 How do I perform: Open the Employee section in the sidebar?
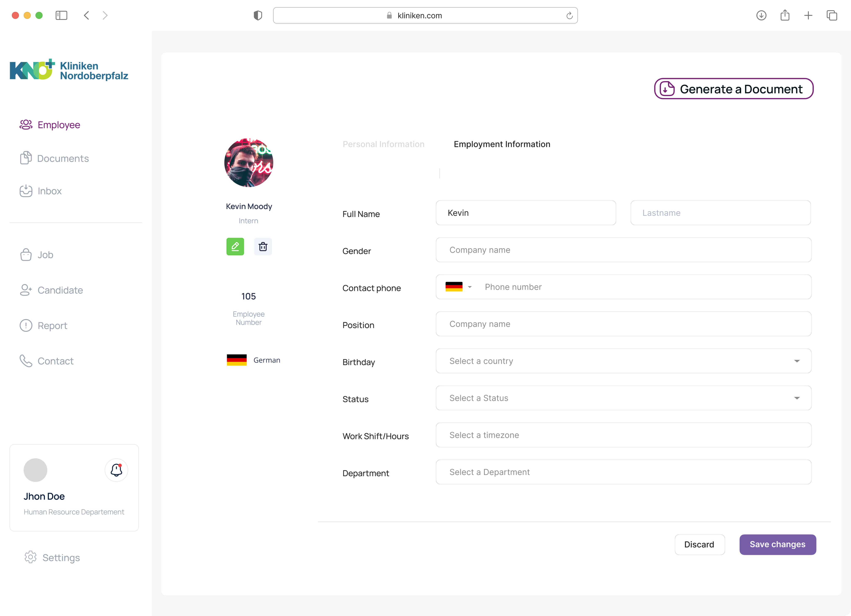tap(58, 125)
